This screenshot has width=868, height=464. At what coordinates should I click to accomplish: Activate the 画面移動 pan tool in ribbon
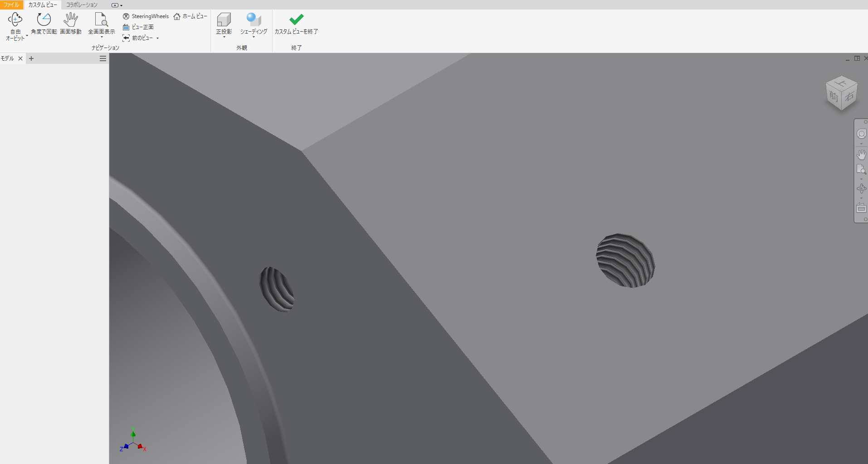click(71, 19)
